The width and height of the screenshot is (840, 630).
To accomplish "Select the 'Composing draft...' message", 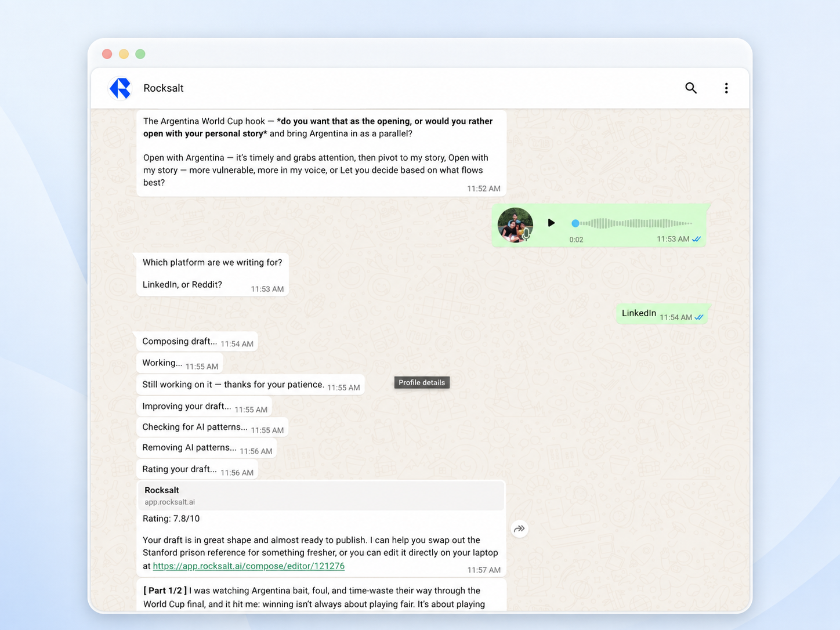I will pos(197,342).
